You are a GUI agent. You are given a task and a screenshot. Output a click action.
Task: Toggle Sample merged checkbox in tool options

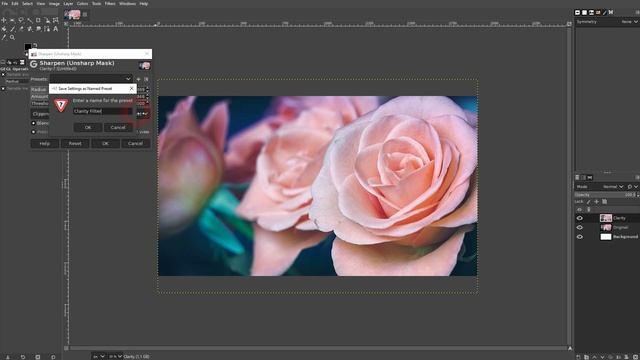pyautogui.click(x=3, y=88)
